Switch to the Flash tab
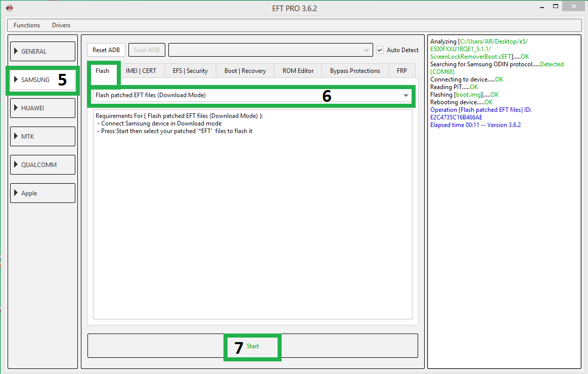Screen dimensions: 588x374 coord(102,70)
